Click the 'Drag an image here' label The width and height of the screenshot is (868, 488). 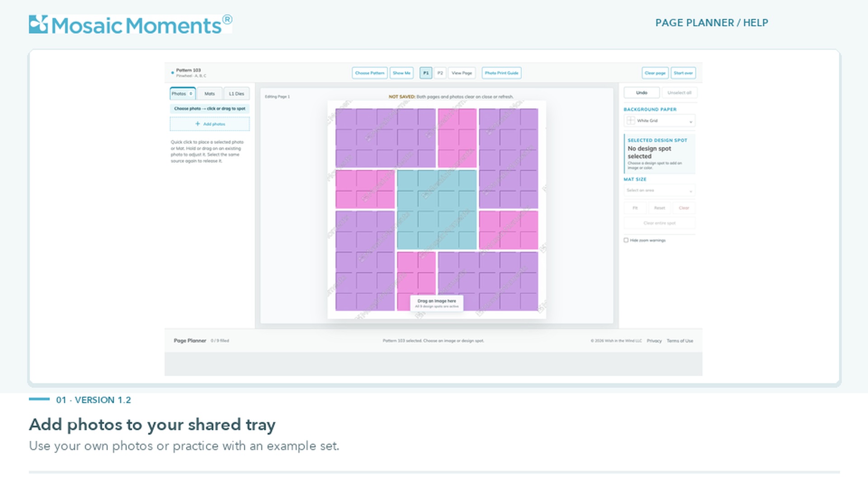click(437, 301)
